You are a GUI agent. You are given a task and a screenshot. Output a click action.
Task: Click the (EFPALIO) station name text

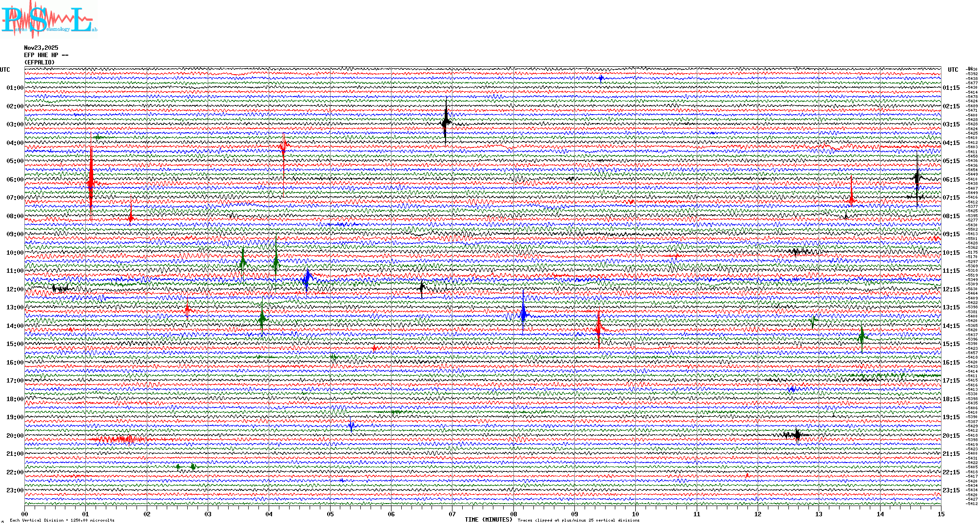(39, 62)
